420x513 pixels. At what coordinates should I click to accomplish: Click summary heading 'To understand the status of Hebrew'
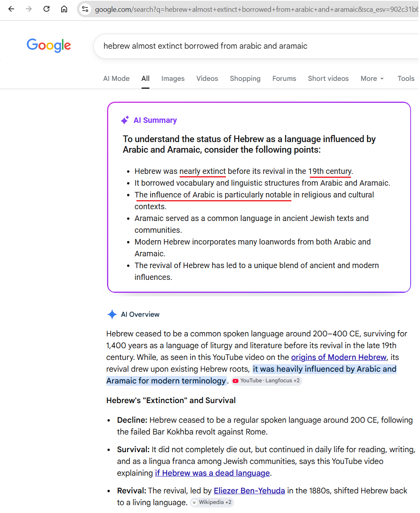pyautogui.click(x=249, y=144)
